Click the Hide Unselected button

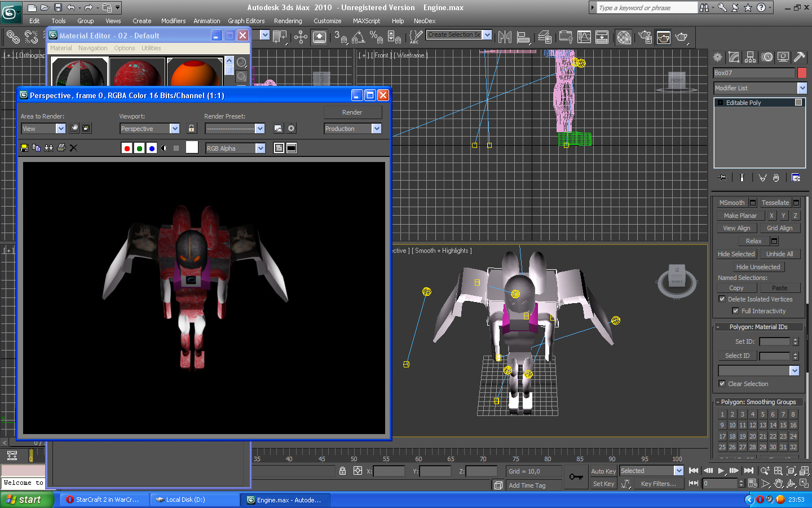[x=758, y=267]
